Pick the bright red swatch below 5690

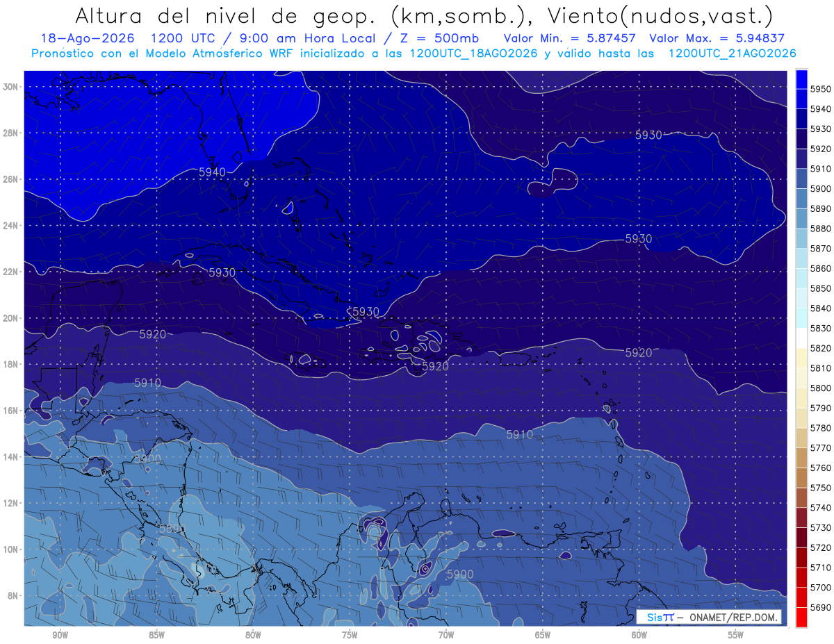801,617
